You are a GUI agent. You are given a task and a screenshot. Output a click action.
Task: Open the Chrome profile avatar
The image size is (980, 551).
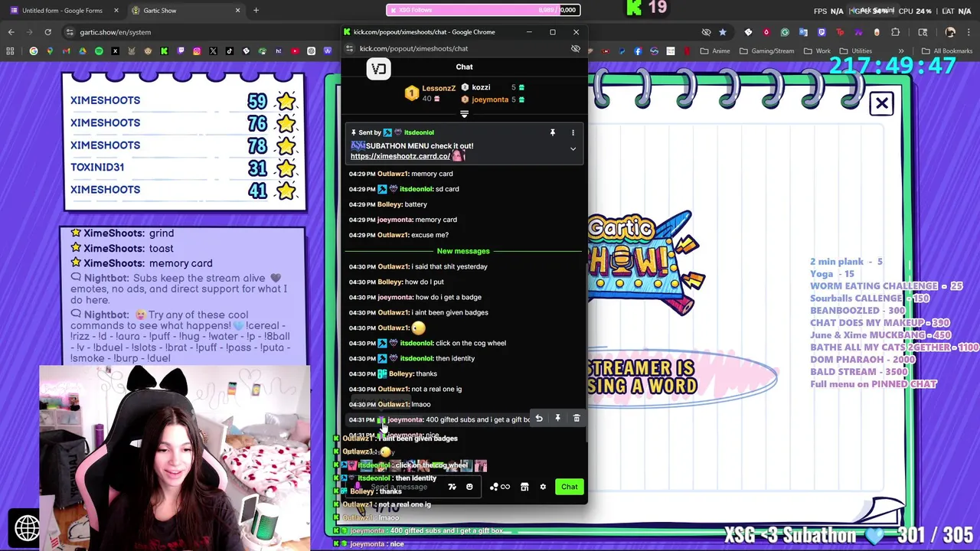tap(950, 32)
